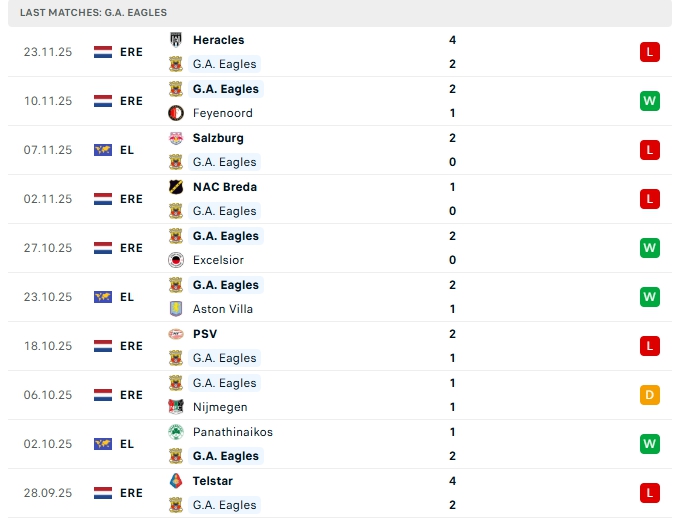Viewport: 684px width, 518px height.
Task: Click the Telstar club crest icon
Action: pos(176,481)
